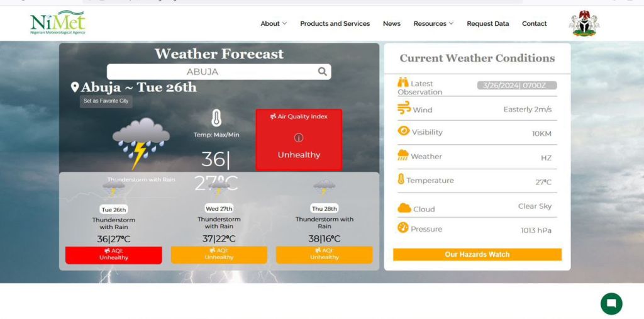Click the Air Quality Index info icon
This screenshot has width=644, height=319.
pos(299,138)
